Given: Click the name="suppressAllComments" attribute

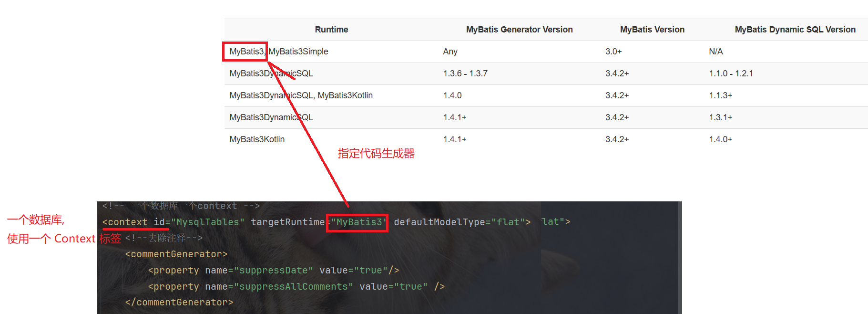Looking at the screenshot, I should point(279,286).
